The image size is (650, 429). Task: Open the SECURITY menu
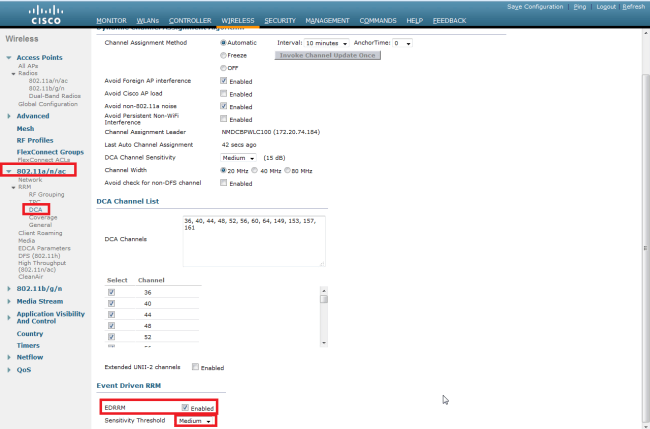[x=280, y=20]
